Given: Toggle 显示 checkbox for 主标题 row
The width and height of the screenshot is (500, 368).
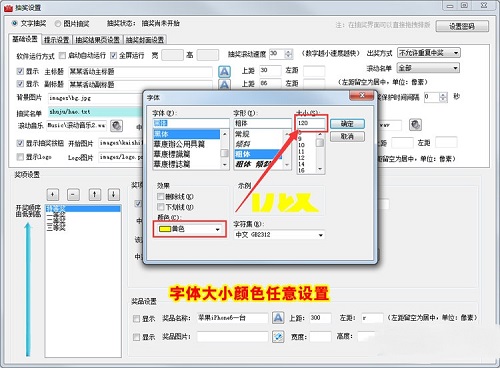Looking at the screenshot, I should pos(20,71).
